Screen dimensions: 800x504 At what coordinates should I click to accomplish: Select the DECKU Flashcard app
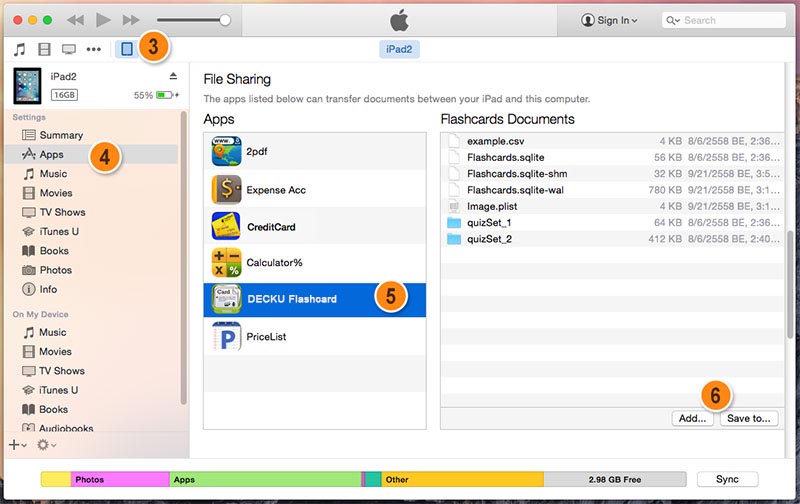tap(315, 299)
